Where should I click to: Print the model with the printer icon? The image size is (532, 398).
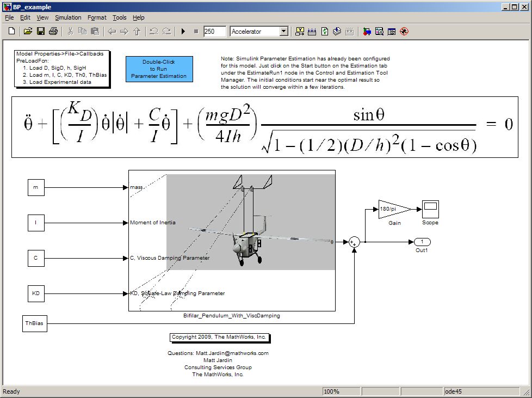pos(53,32)
